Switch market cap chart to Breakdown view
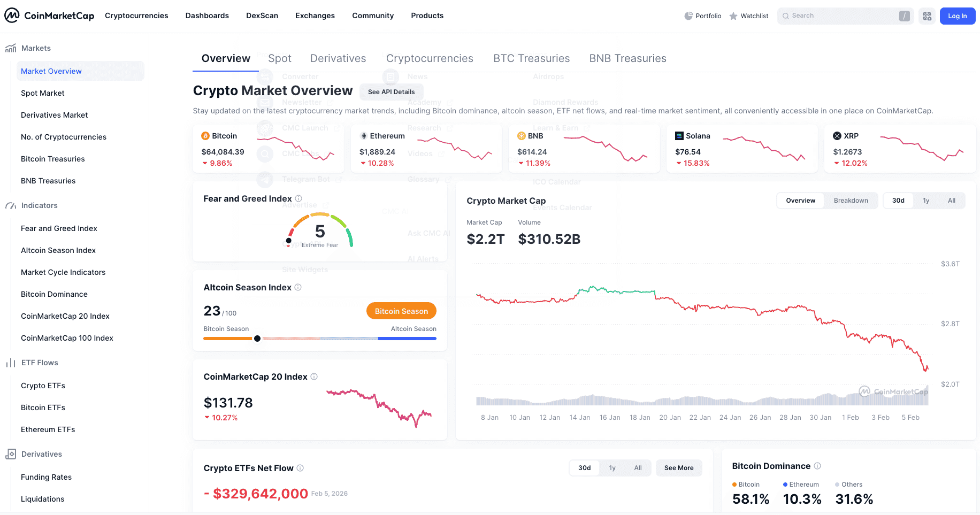The width and height of the screenshot is (980, 515). pyautogui.click(x=851, y=201)
